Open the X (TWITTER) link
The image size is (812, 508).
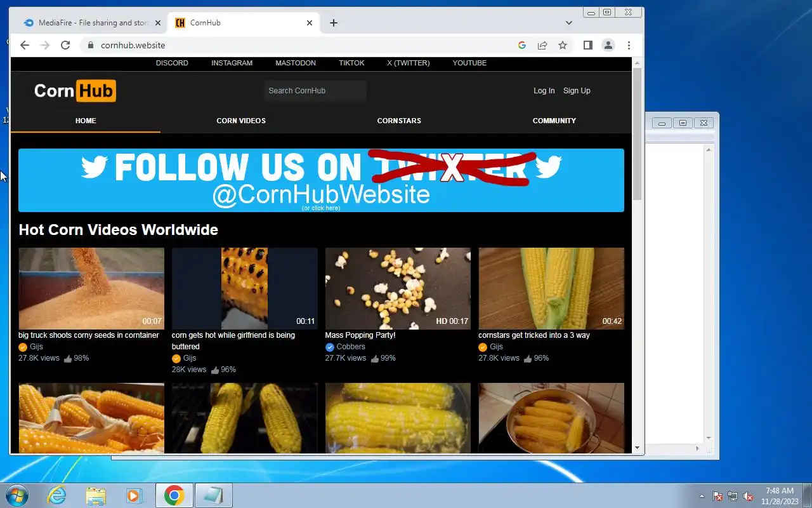(x=409, y=63)
